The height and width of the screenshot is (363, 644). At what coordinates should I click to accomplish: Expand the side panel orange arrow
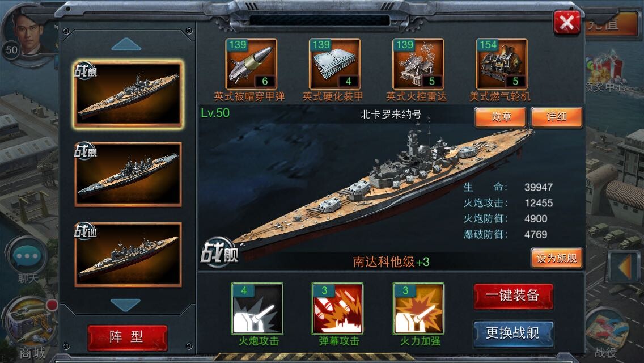point(624,268)
